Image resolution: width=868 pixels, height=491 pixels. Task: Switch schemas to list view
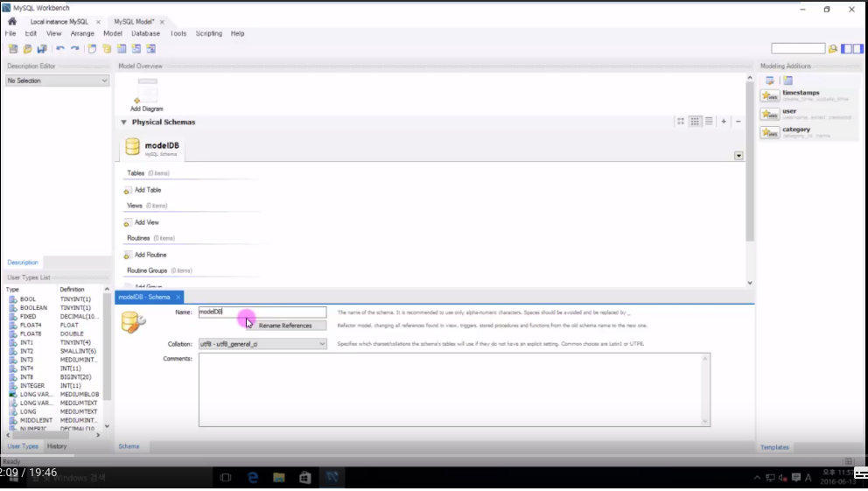(709, 122)
